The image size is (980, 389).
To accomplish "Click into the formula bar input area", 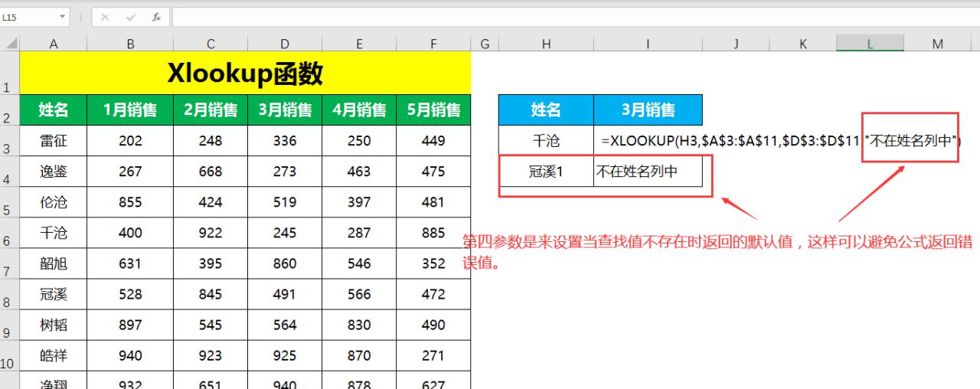I will pyautogui.click(x=575, y=17).
